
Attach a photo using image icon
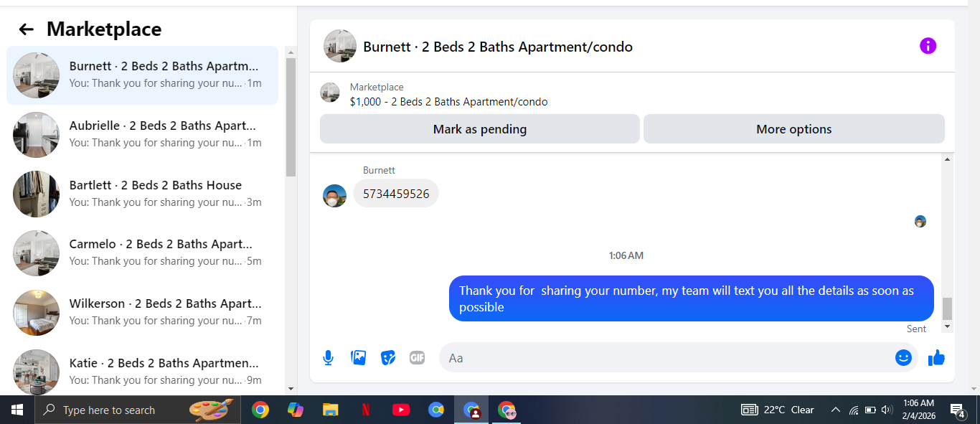pos(358,357)
